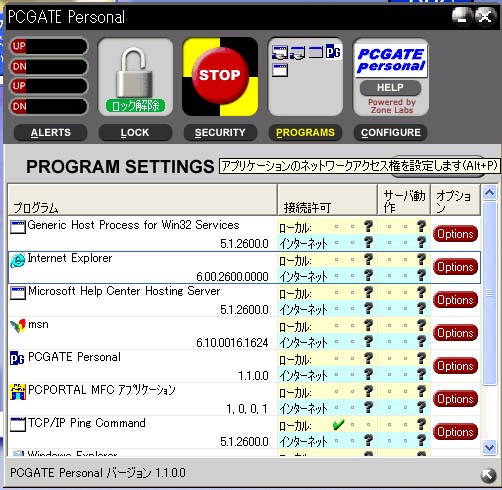Open Options for Generic Host Process
The width and height of the screenshot is (502, 490).
point(455,234)
